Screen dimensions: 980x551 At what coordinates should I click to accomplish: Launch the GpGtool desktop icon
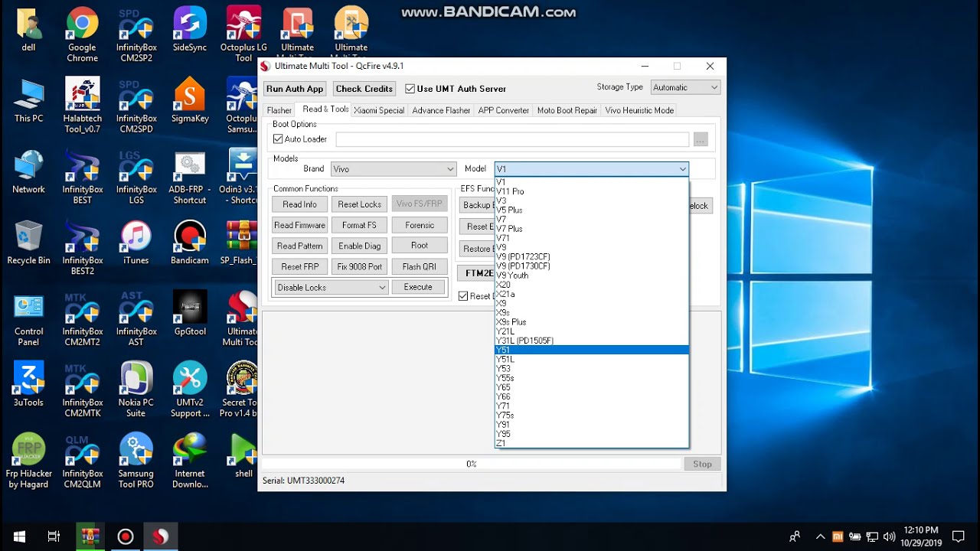[190, 314]
